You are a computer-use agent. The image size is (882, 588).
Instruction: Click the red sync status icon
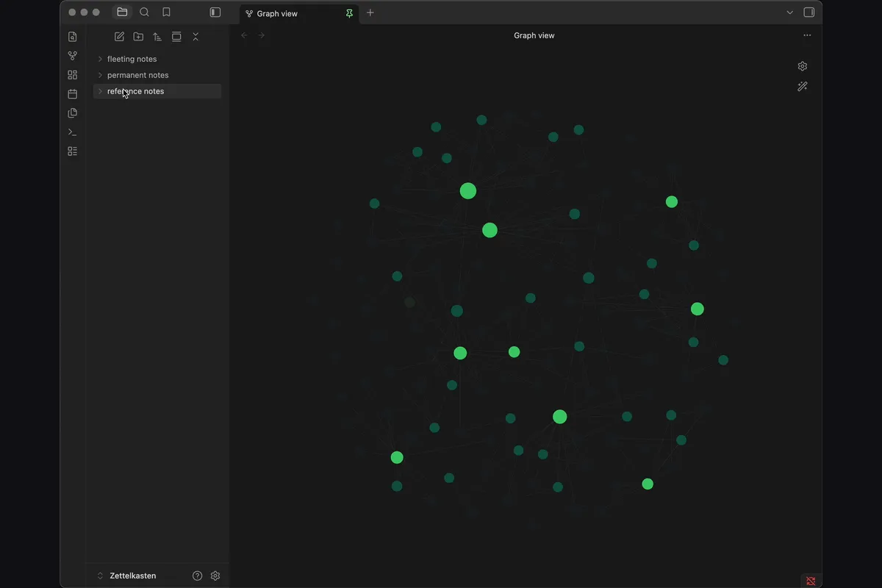click(811, 581)
